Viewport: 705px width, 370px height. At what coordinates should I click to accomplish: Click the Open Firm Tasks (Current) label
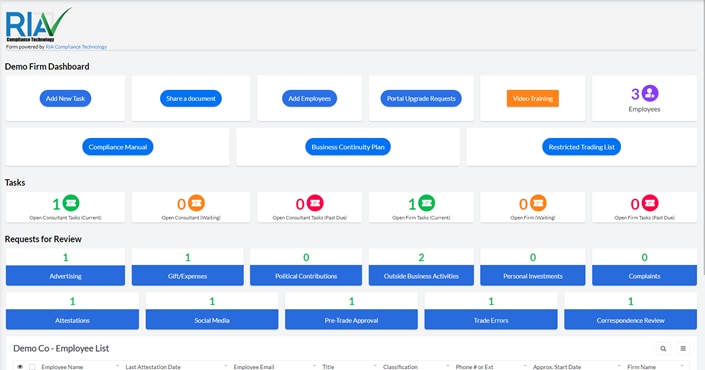(x=421, y=218)
